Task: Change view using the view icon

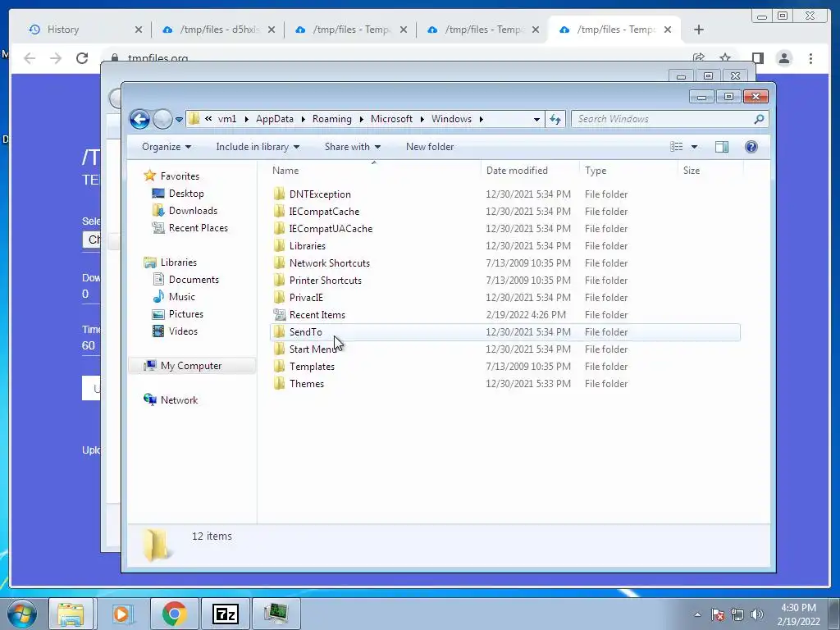Action: tap(677, 147)
